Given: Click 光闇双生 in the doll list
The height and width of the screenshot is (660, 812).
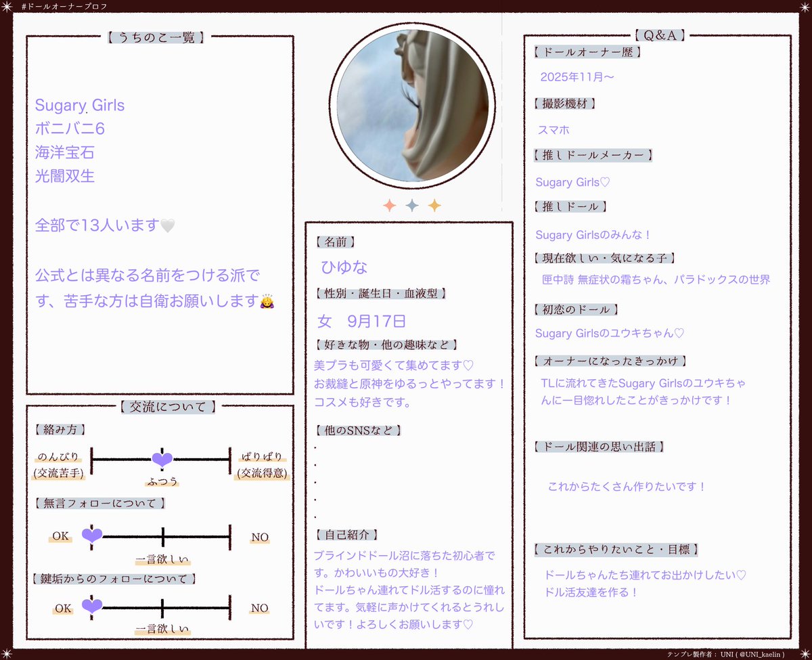Looking at the screenshot, I should pos(65,177).
